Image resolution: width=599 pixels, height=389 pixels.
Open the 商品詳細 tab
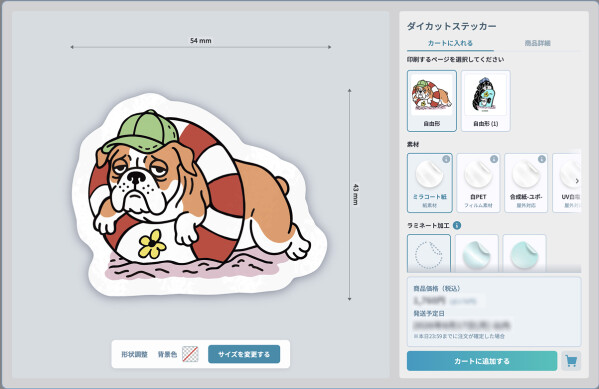[537, 43]
